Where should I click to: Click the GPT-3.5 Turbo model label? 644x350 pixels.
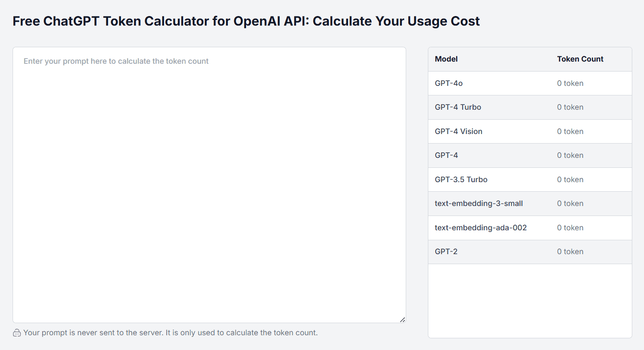(x=461, y=180)
